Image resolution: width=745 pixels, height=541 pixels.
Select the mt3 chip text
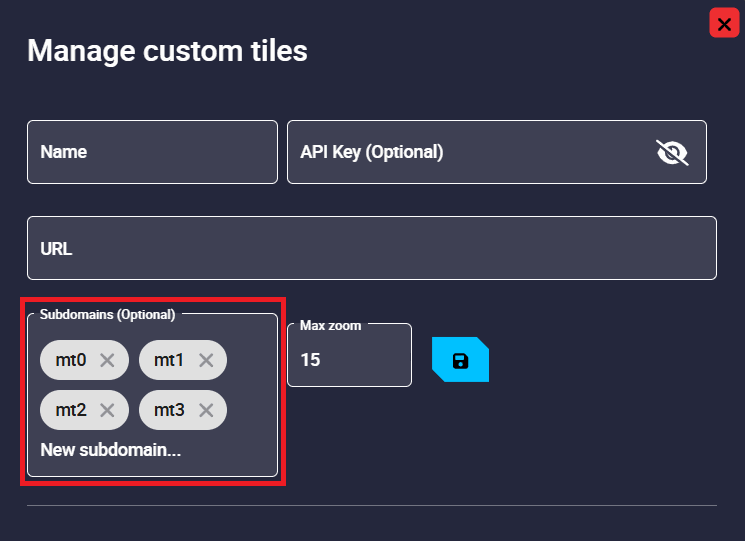(x=169, y=409)
